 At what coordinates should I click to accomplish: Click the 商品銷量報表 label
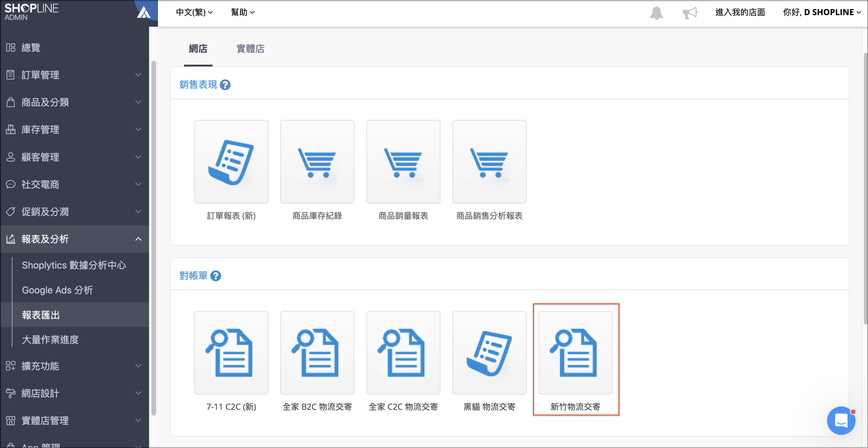pos(403,216)
